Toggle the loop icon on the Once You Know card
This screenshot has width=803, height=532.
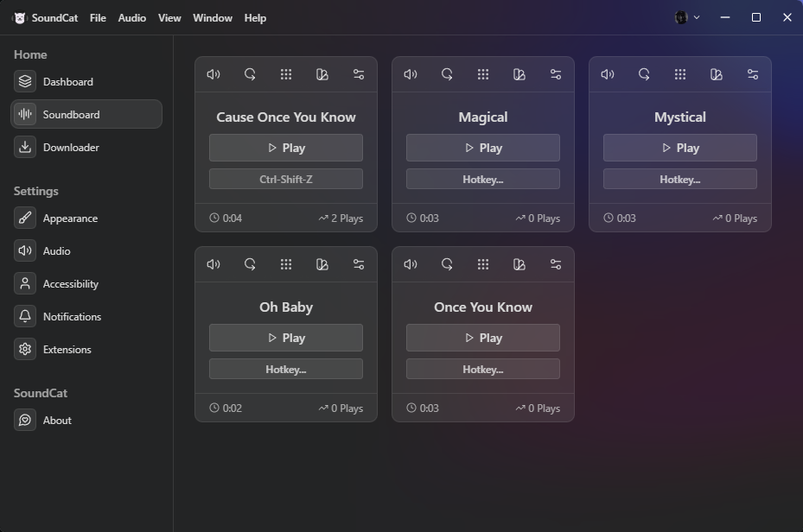click(x=447, y=264)
